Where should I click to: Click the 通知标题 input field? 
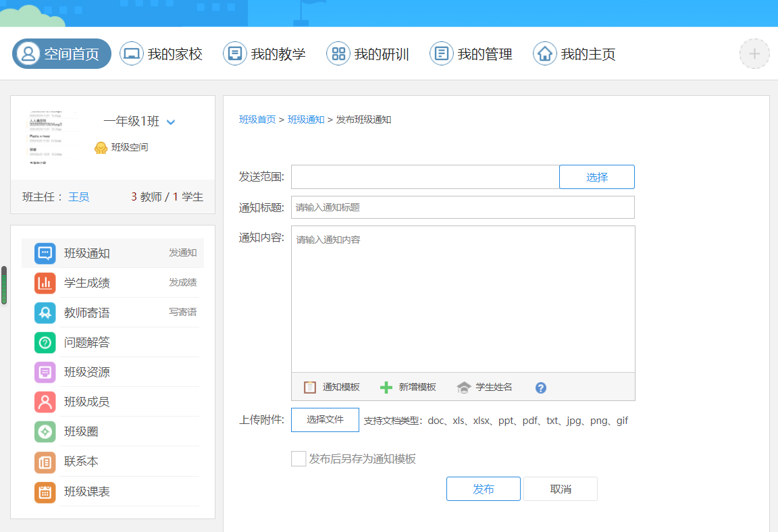pyautogui.click(x=463, y=207)
